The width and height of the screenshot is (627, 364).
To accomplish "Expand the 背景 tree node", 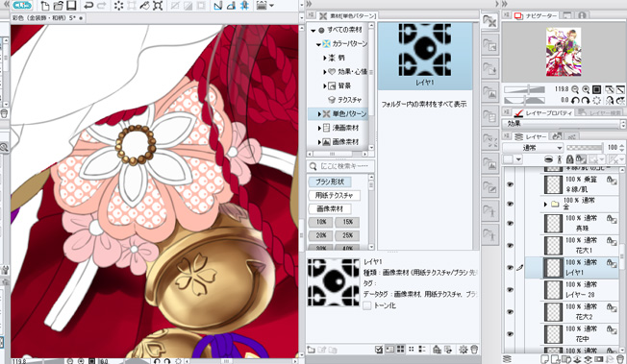I will click(x=325, y=86).
